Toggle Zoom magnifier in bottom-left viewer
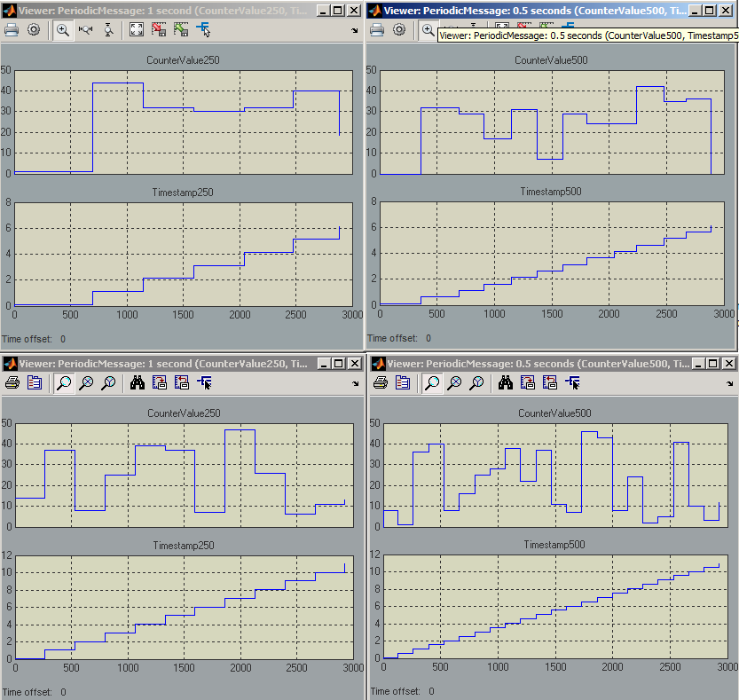This screenshot has height=700, width=739. [64, 382]
